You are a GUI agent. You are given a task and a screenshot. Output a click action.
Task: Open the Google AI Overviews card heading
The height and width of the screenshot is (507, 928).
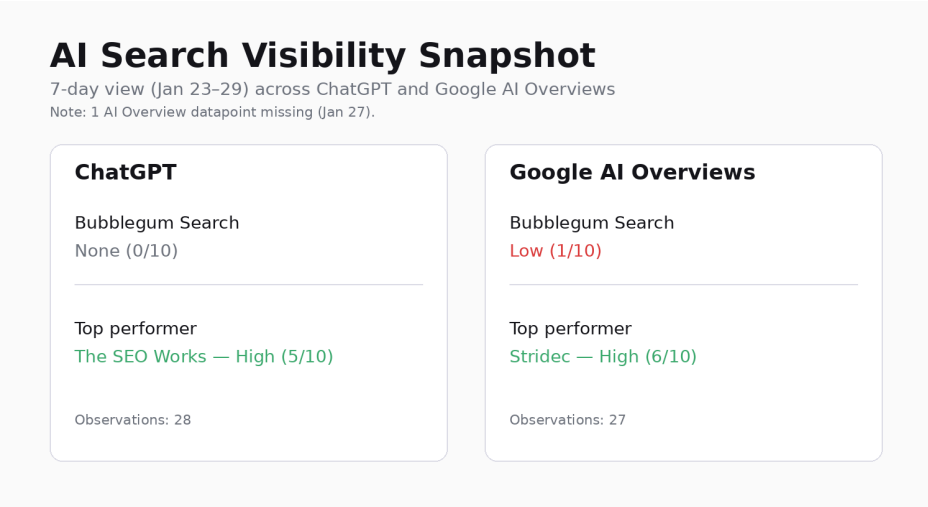[632, 172]
